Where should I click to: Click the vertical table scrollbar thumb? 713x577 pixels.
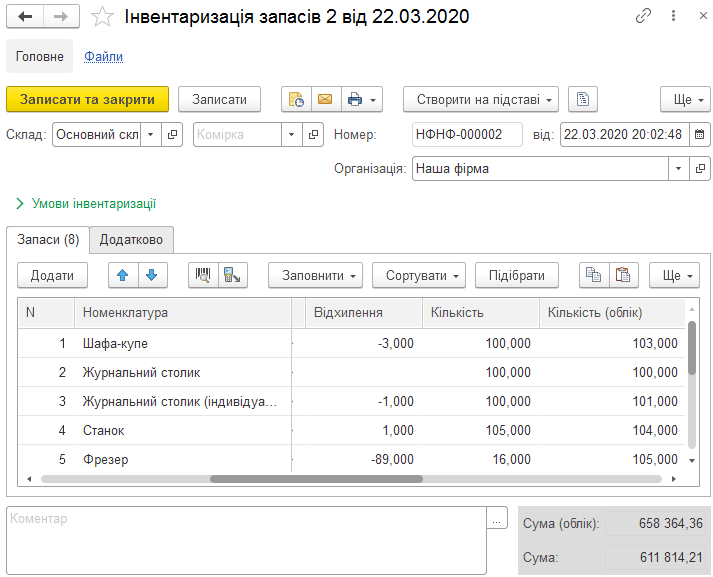pyautogui.click(x=692, y=348)
